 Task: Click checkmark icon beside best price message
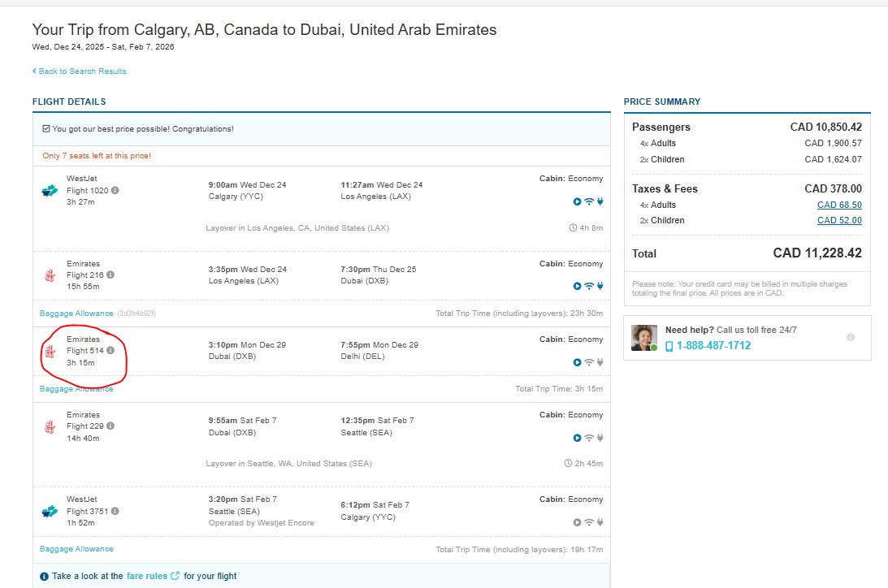pyautogui.click(x=45, y=129)
